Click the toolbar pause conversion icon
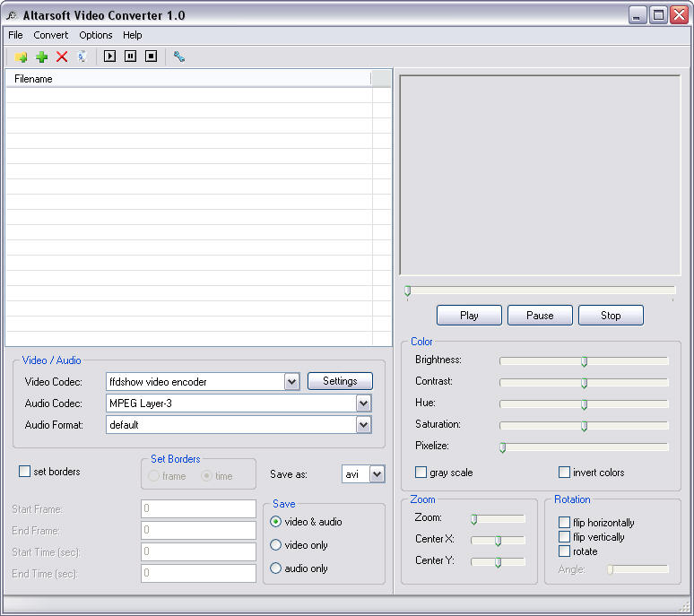This screenshot has width=694, height=616. pyautogui.click(x=130, y=56)
